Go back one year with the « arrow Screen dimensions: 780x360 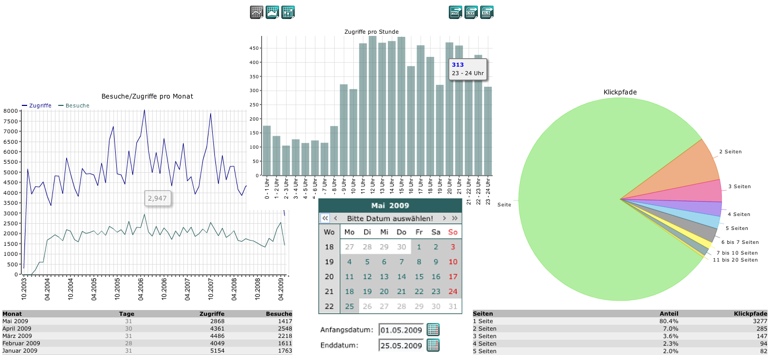pyautogui.click(x=325, y=218)
